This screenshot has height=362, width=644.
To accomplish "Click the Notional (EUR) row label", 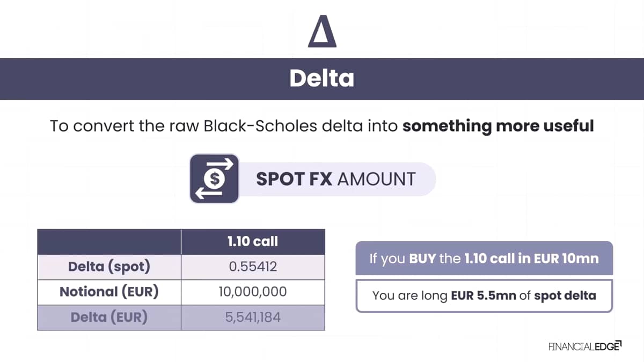I will tap(109, 292).
